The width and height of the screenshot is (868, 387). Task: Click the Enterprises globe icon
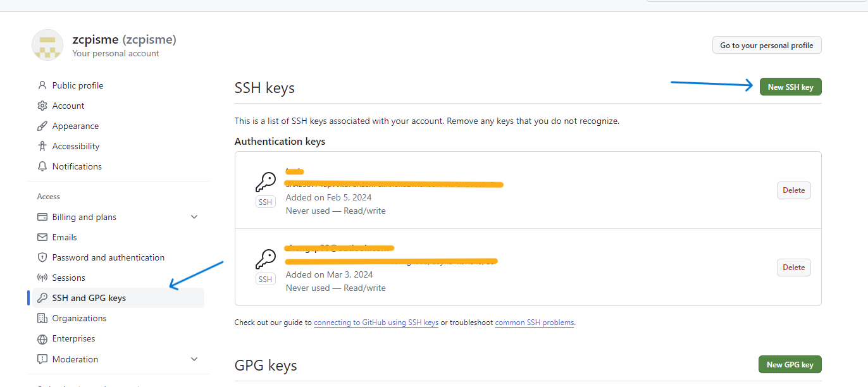click(x=42, y=339)
